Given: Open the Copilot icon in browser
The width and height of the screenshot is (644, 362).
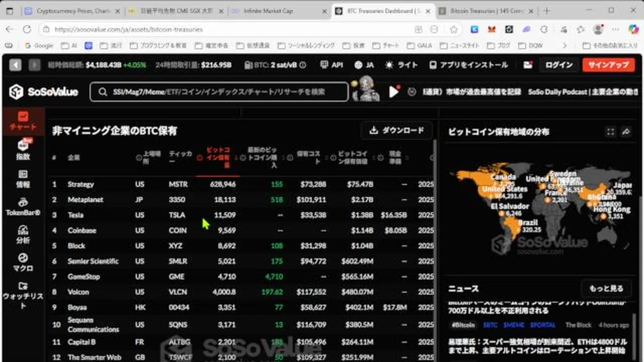Looking at the screenshot, I should click(x=633, y=30).
